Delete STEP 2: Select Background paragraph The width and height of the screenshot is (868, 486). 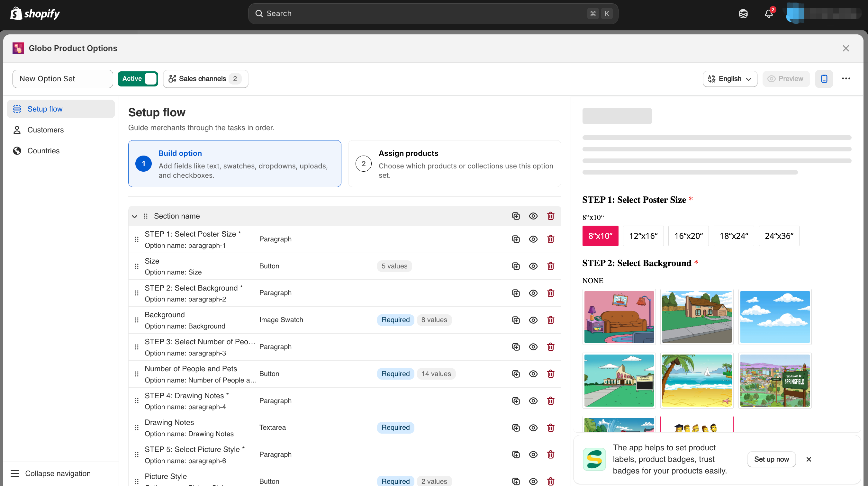tap(551, 293)
